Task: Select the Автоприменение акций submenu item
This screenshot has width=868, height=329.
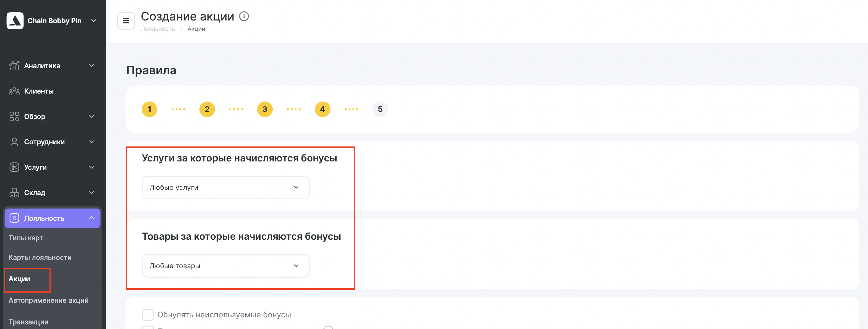Action: [x=49, y=300]
